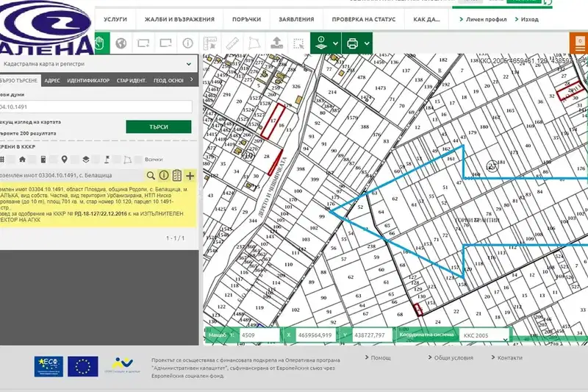Screen dimensions: 588x392
Task: Zoom to result with magnifier icon
Action: point(151,176)
